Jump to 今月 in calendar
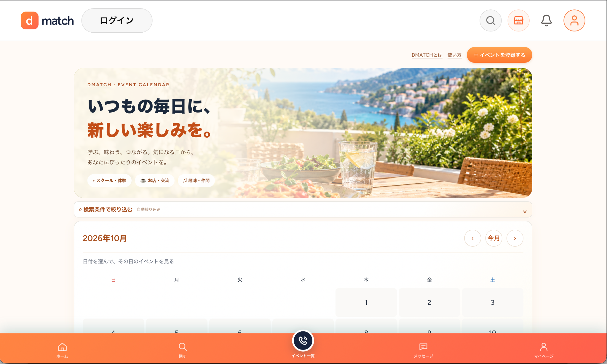The image size is (607, 364). coord(494,238)
